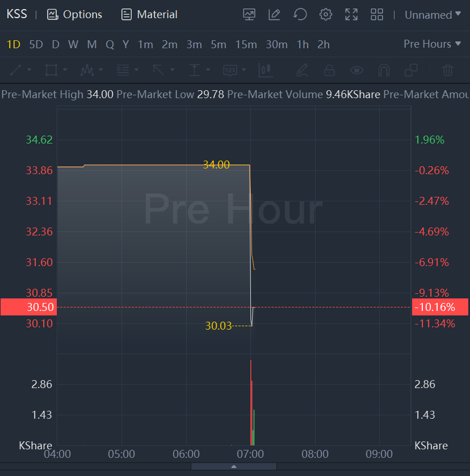
Task: Open the chart monitor presentation icon
Action: 249,14
